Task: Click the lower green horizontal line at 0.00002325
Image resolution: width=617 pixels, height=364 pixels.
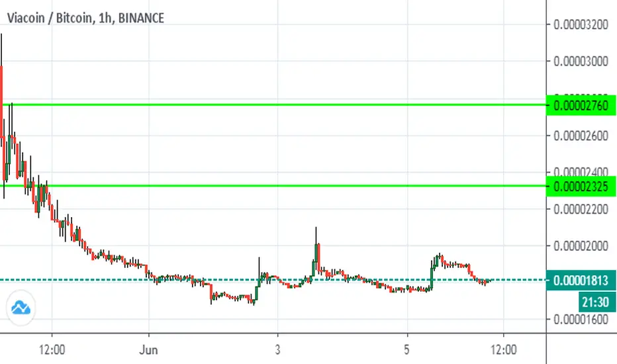Action: 273,186
